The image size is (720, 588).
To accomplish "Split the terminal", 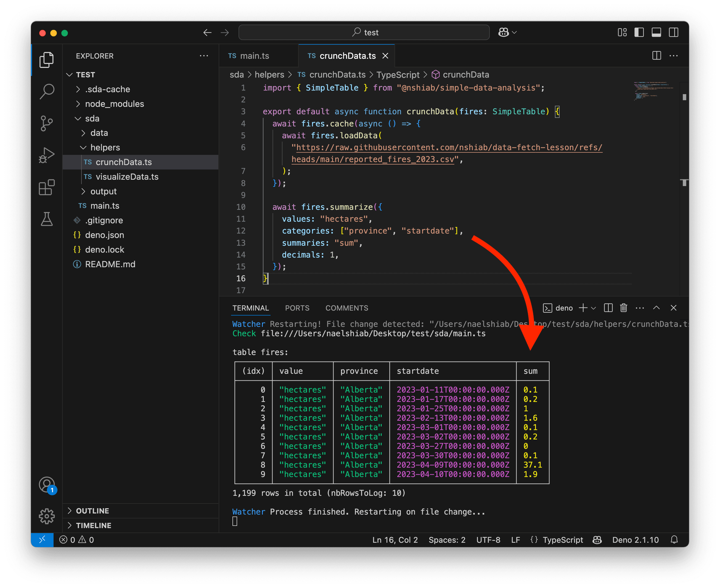I will coord(608,308).
